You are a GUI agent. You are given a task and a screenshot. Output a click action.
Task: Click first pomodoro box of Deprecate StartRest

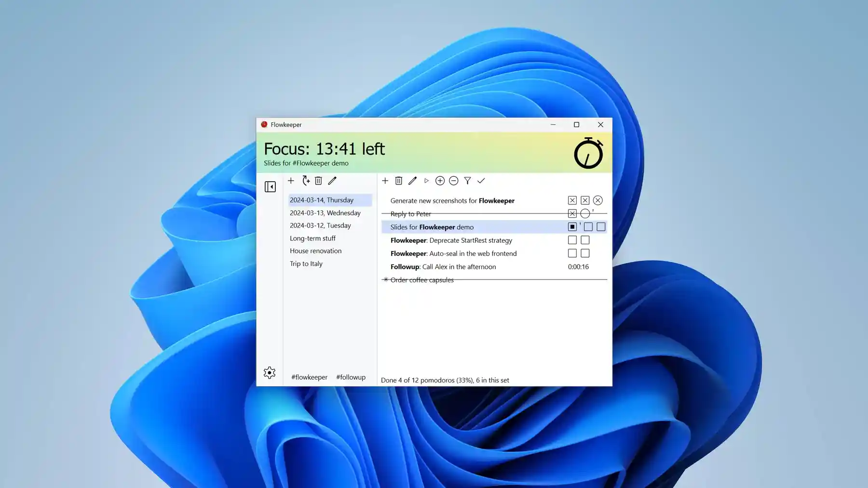tap(572, 240)
